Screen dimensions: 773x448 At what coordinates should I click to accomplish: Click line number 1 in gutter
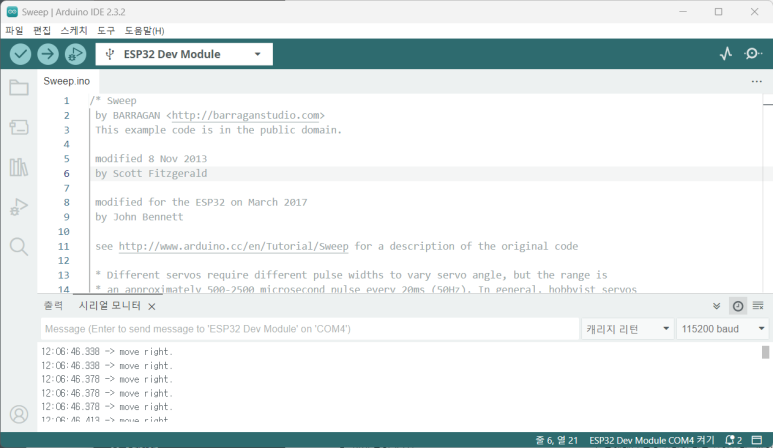coord(66,101)
